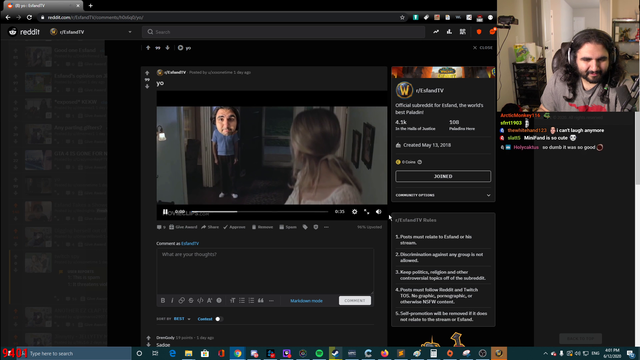640x360 pixels.
Task: Toggle bold formatting in comment editor
Action: pyautogui.click(x=163, y=300)
